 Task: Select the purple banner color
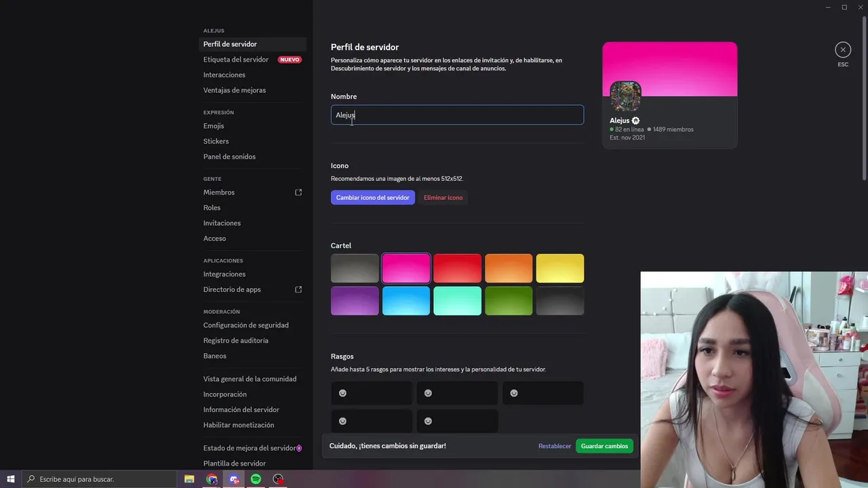[x=355, y=301]
